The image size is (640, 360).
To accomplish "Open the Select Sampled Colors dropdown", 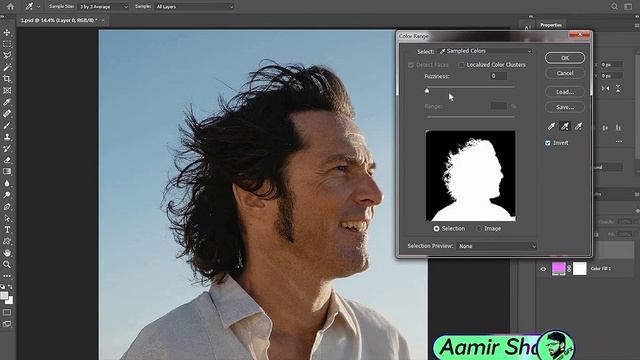I will (486, 51).
